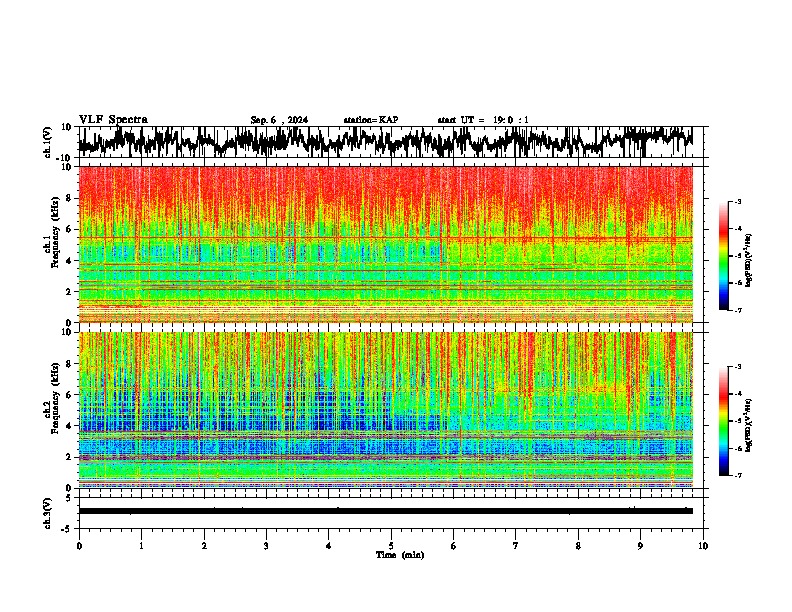Click time axis tick label "4"
792x612 pixels.
329,546
